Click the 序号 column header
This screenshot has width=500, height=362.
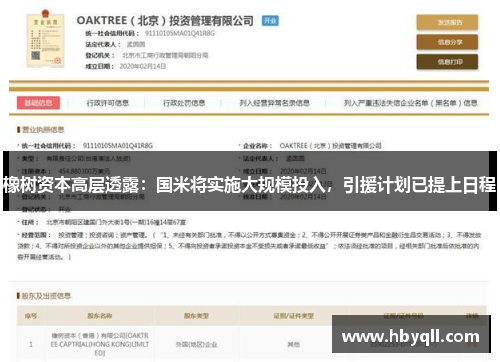point(31,316)
